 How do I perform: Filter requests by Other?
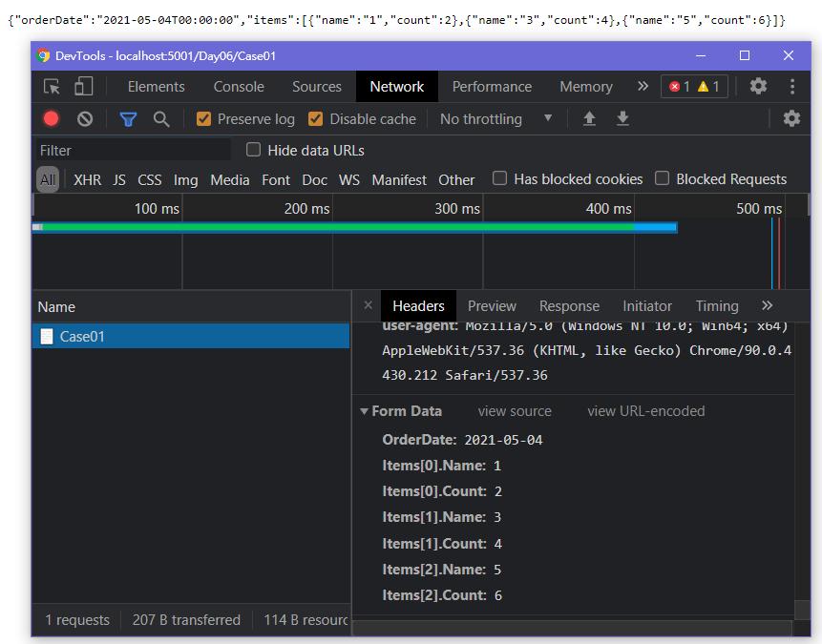pyautogui.click(x=456, y=179)
